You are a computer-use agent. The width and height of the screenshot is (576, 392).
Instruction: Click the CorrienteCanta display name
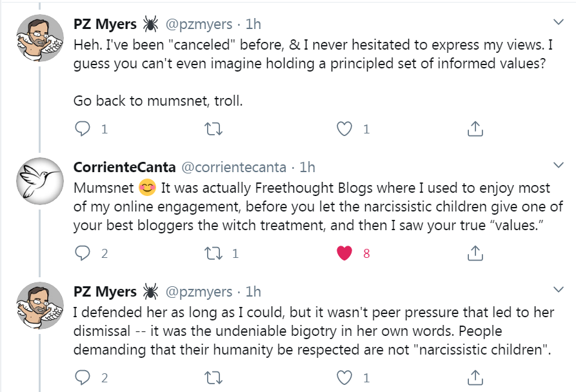pos(124,168)
